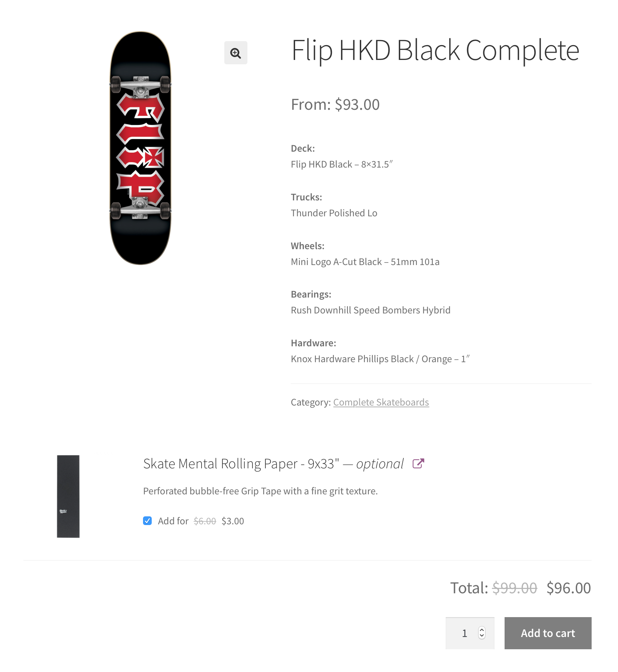Click the grip tape description sentence

point(260,491)
